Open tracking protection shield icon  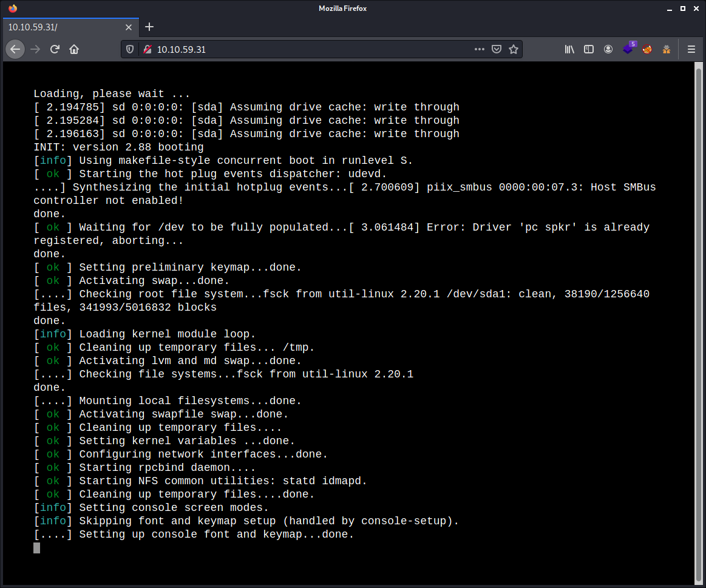[130, 50]
